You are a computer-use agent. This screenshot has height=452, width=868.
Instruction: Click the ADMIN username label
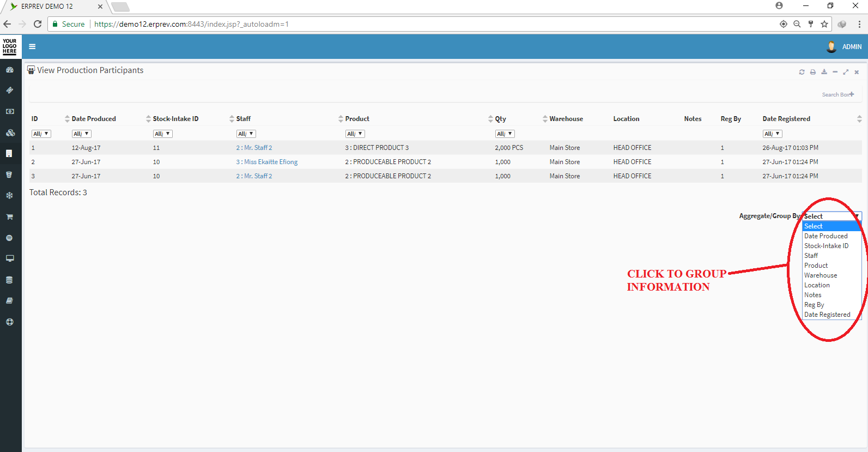coord(852,47)
